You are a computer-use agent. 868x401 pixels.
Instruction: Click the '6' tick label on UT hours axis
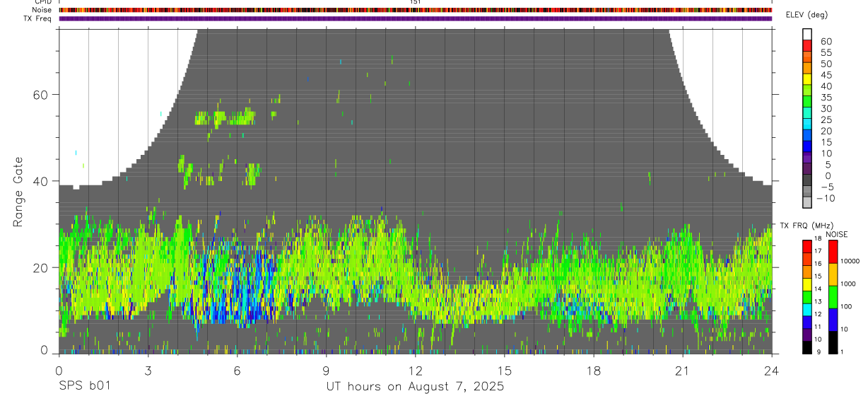(237, 370)
